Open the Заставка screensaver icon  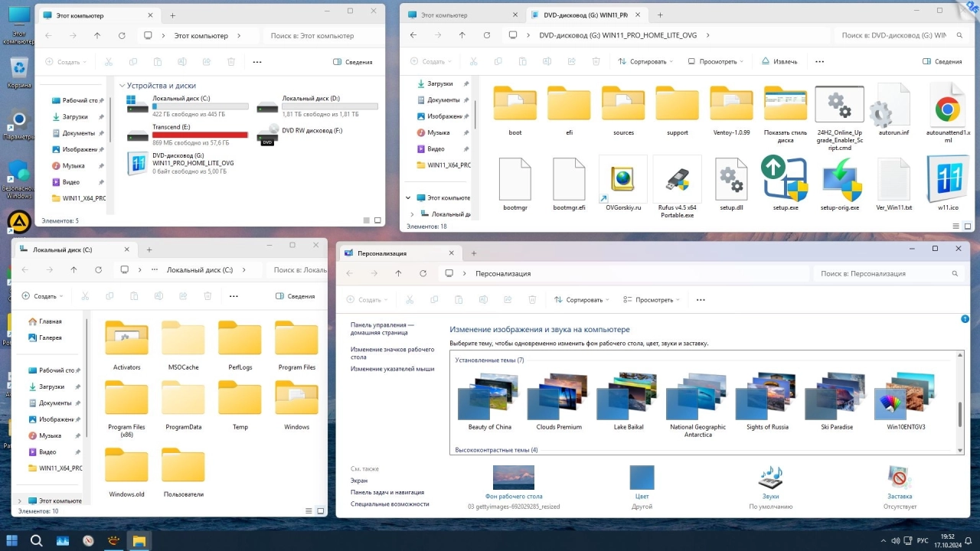click(900, 478)
